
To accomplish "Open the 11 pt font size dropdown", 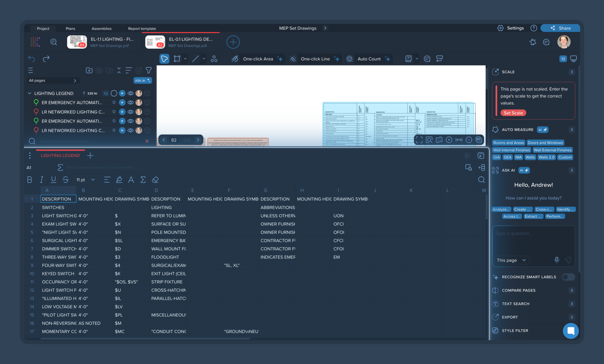I will point(85,180).
